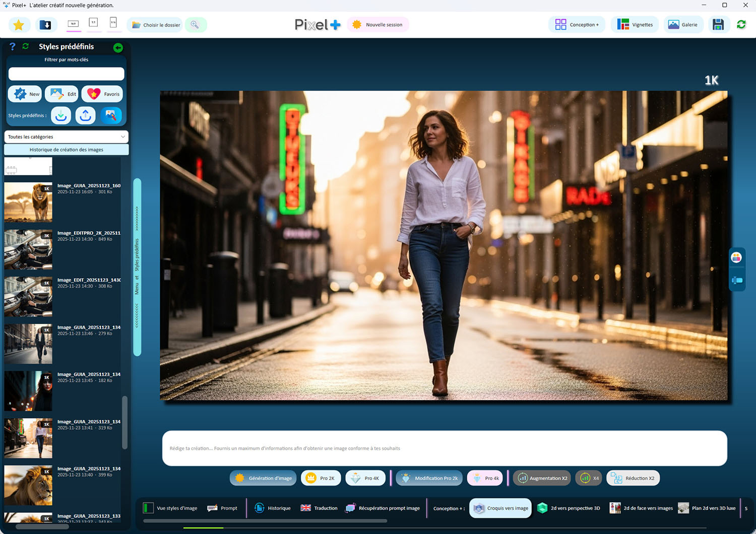Select the 1:1 square aspect ratio
Screen dimensions: 756x534
coord(93,23)
